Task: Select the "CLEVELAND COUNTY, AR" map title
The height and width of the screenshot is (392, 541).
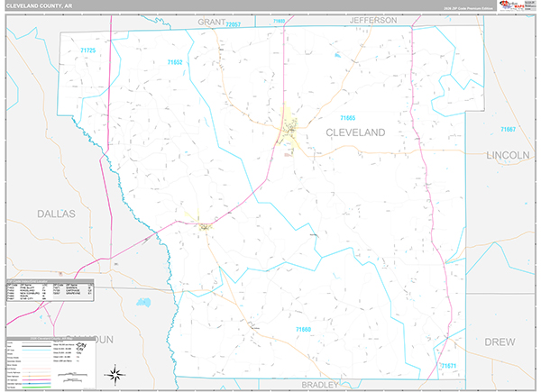Action: [39, 6]
